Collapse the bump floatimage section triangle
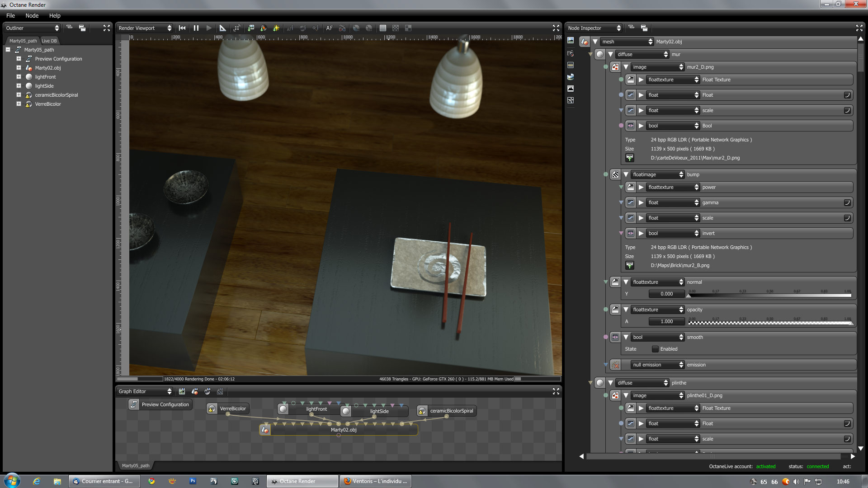Image resolution: width=868 pixels, height=488 pixels. pos(626,174)
